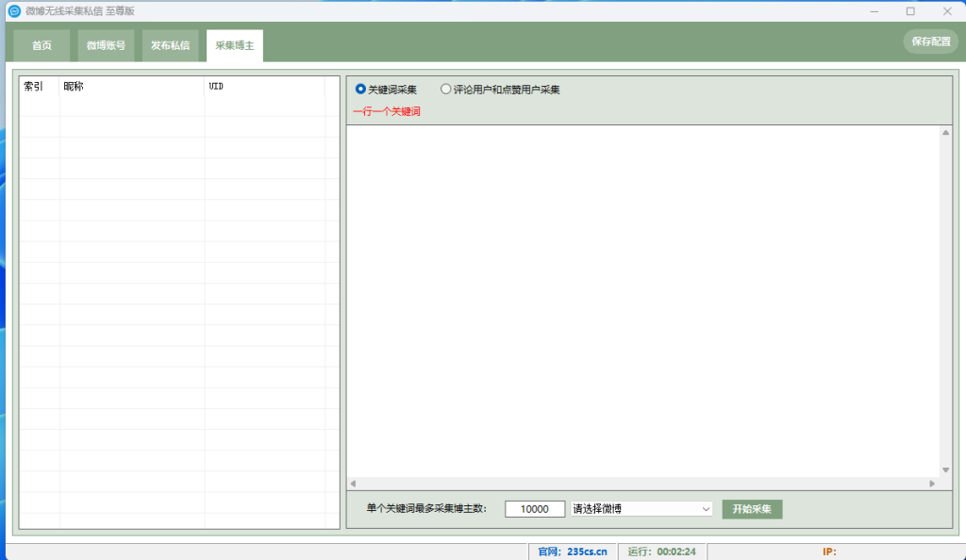Close the 微博无线采集私信 window
This screenshot has width=966, height=560.
[946, 11]
